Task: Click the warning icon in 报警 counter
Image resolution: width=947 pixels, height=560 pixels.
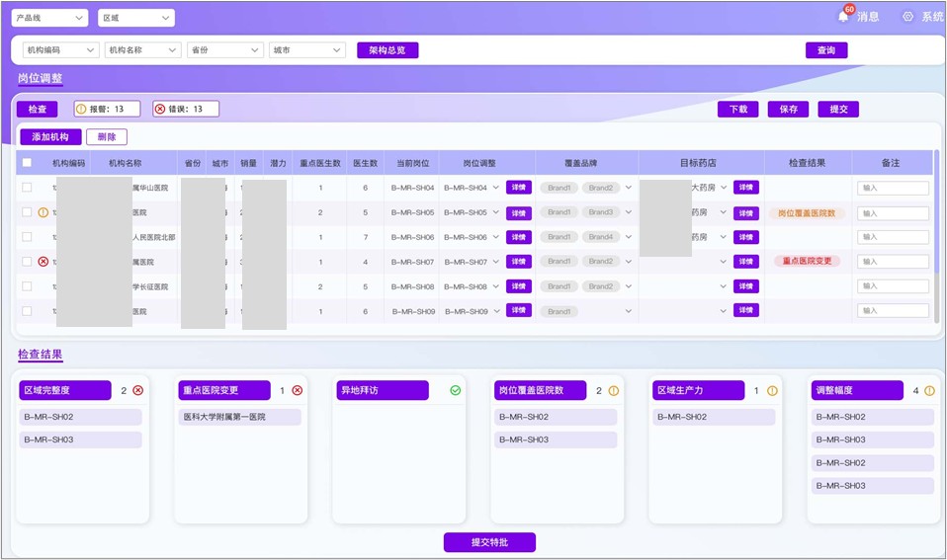Action: (81, 110)
